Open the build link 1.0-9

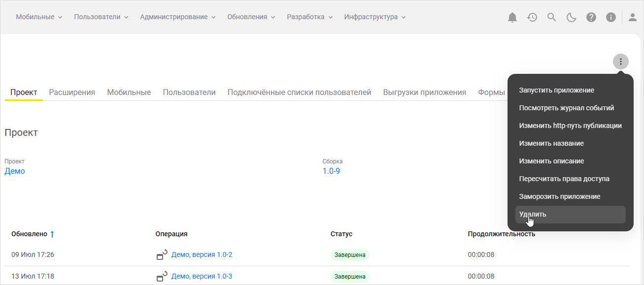(331, 171)
